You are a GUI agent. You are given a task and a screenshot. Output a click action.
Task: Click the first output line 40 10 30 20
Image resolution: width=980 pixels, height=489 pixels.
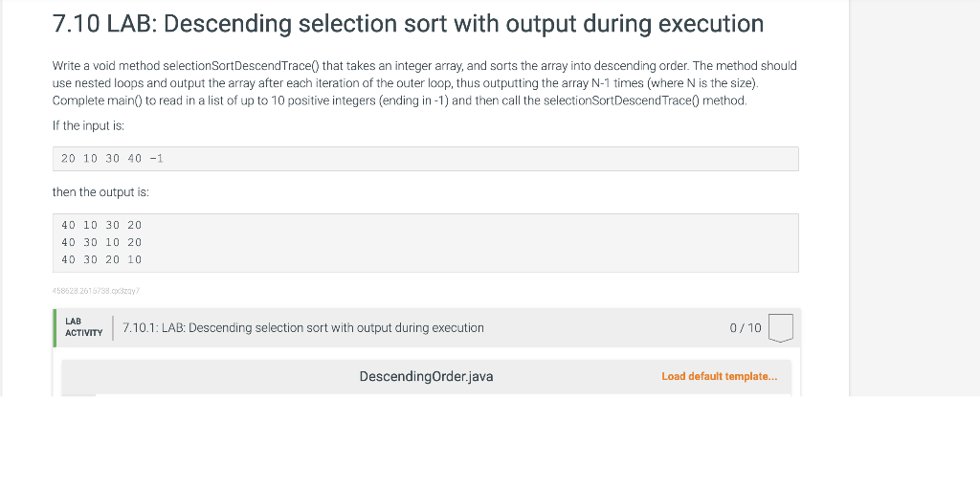(x=101, y=225)
